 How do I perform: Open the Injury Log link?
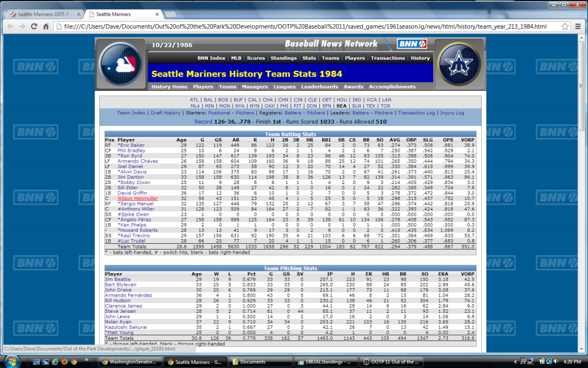[452, 113]
